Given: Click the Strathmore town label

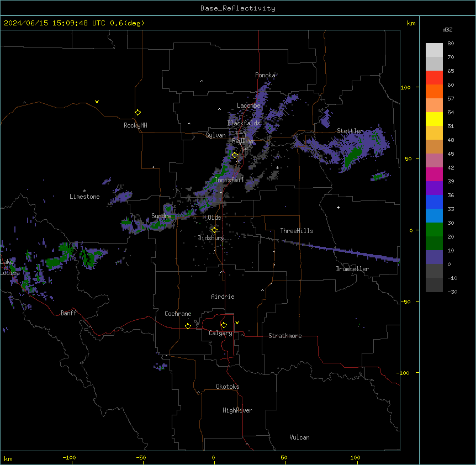Looking at the screenshot, I should point(285,336).
